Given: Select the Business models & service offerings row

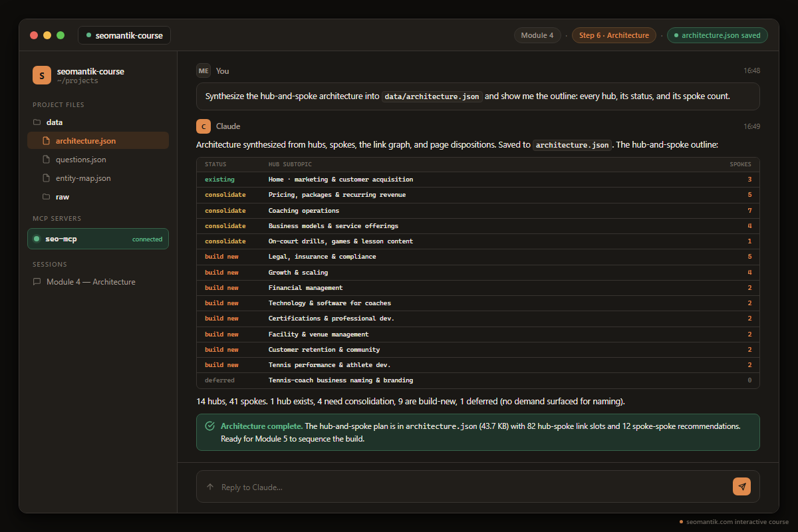Looking at the screenshot, I should [477, 226].
